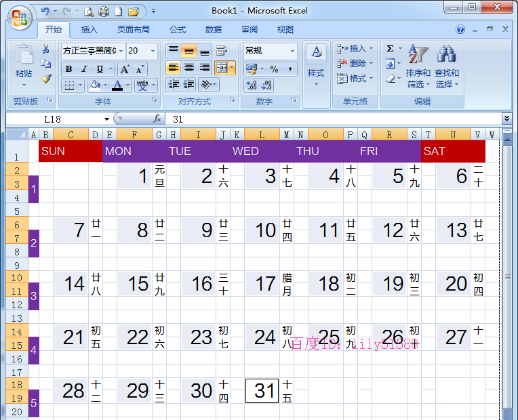The width and height of the screenshot is (518, 420).
Task: Switch to the 审阅 tab
Action: (250, 30)
